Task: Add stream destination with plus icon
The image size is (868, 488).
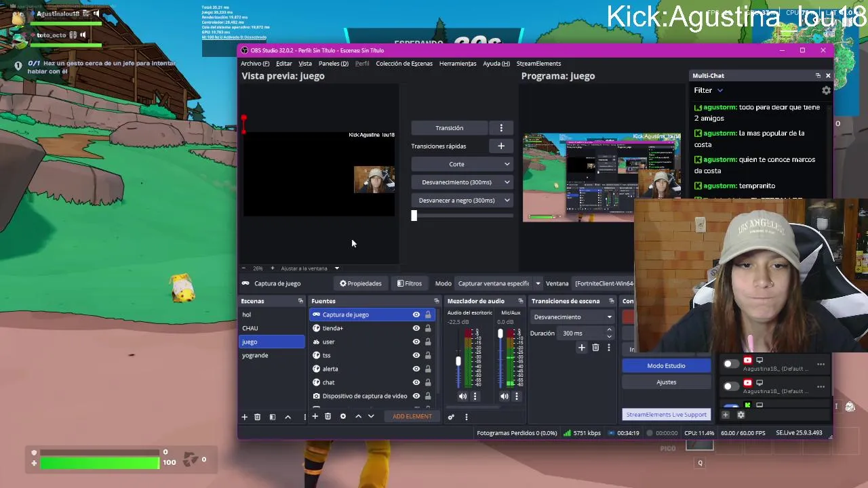Action: click(726, 415)
